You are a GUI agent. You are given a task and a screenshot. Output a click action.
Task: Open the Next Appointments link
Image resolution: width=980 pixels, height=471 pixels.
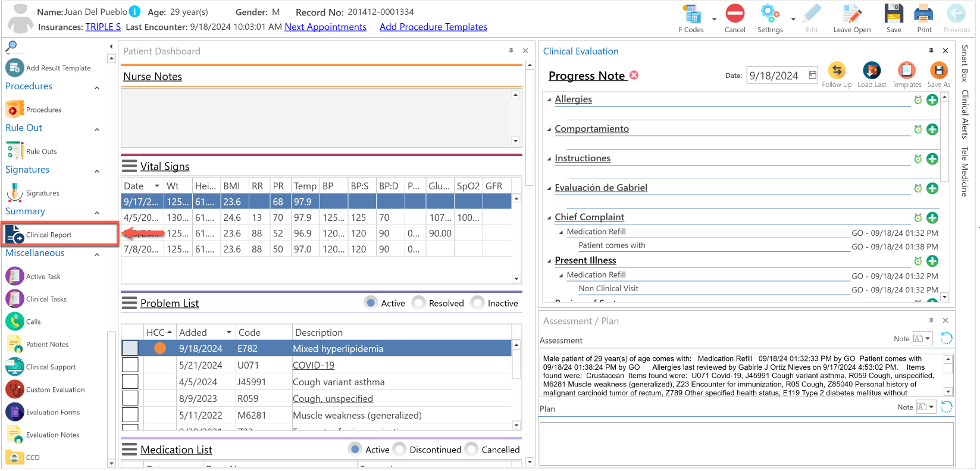[325, 27]
